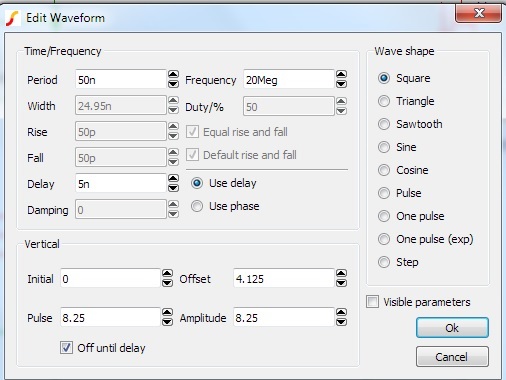Screen dimensions: 506x380
Task: Decrease Frequency using down spinner arrow
Action: point(341,84)
